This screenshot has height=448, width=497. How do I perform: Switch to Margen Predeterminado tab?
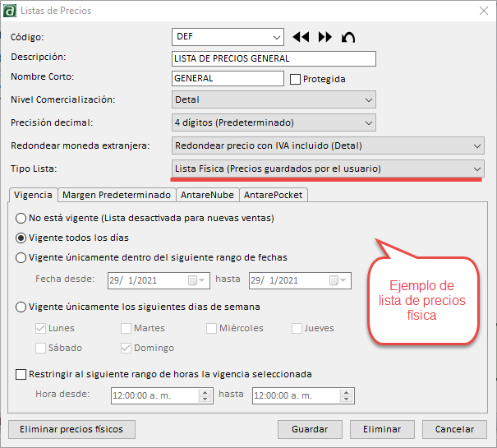[117, 195]
